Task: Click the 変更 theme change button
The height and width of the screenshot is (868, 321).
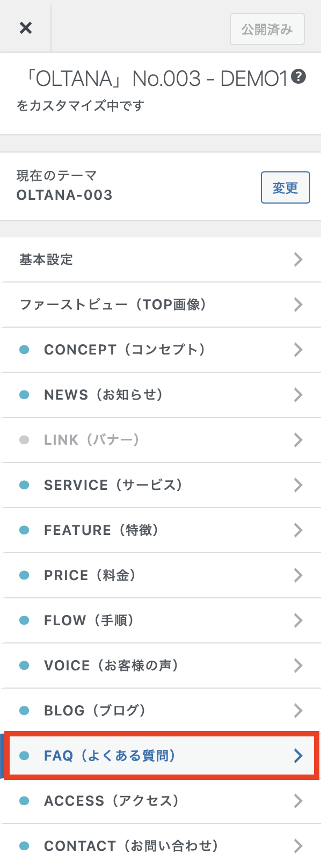Action: [x=285, y=187]
